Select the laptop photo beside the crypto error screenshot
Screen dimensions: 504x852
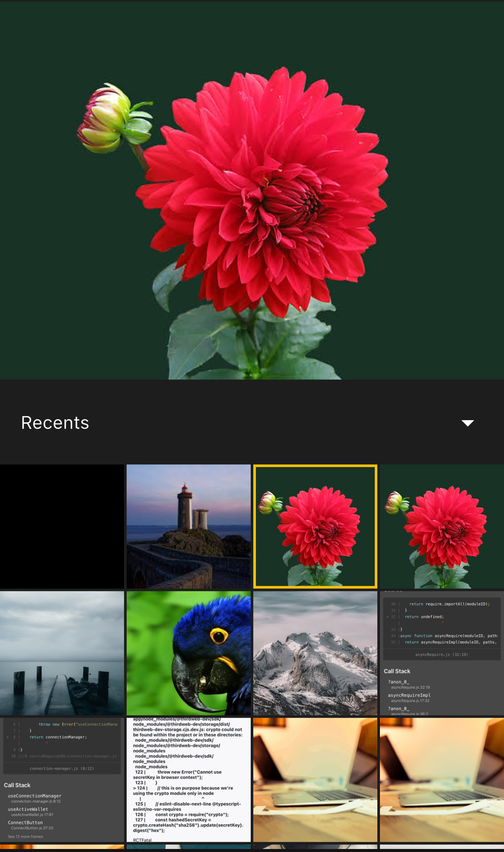click(315, 780)
